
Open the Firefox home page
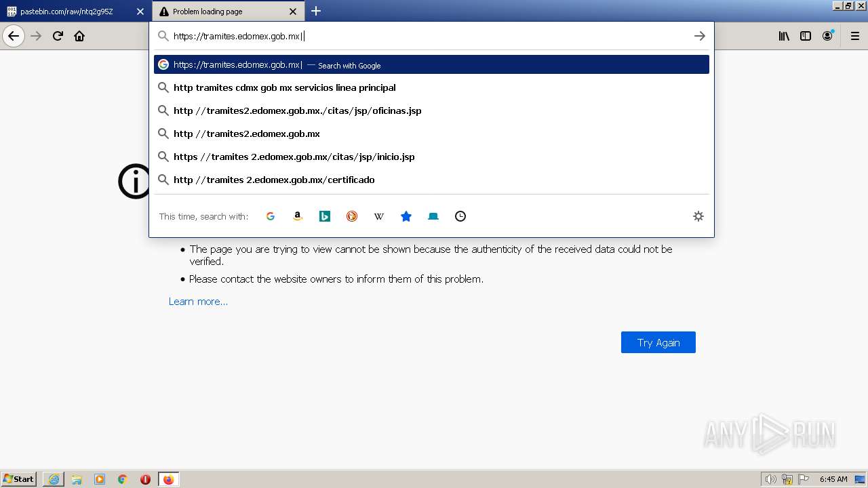[79, 36]
